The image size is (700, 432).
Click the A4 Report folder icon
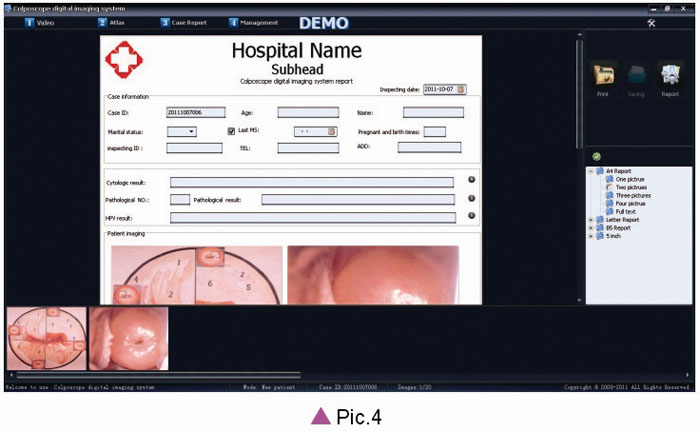[x=600, y=171]
